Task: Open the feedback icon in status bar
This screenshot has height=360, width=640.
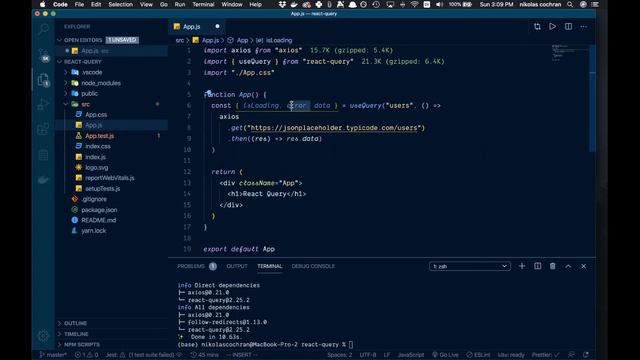Action: [x=571, y=355]
